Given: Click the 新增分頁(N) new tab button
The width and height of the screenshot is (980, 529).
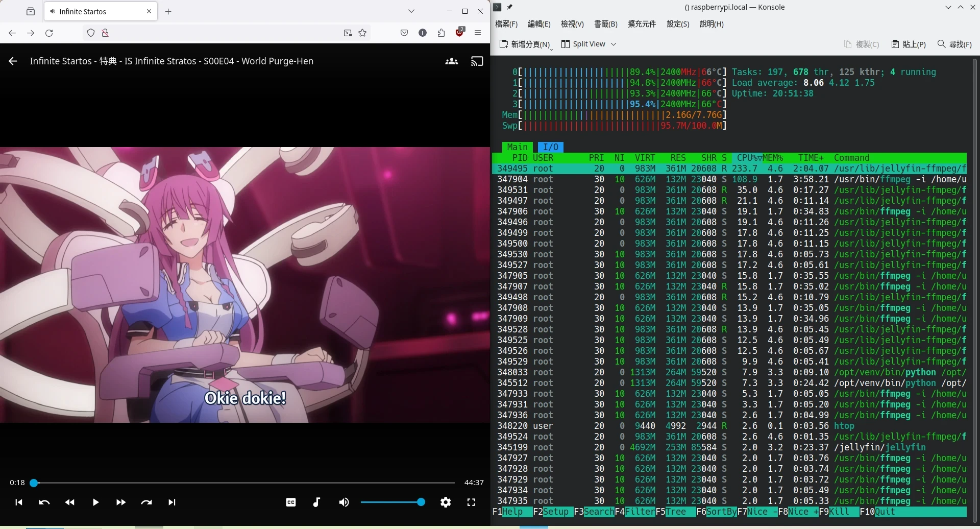Looking at the screenshot, I should 525,44.
